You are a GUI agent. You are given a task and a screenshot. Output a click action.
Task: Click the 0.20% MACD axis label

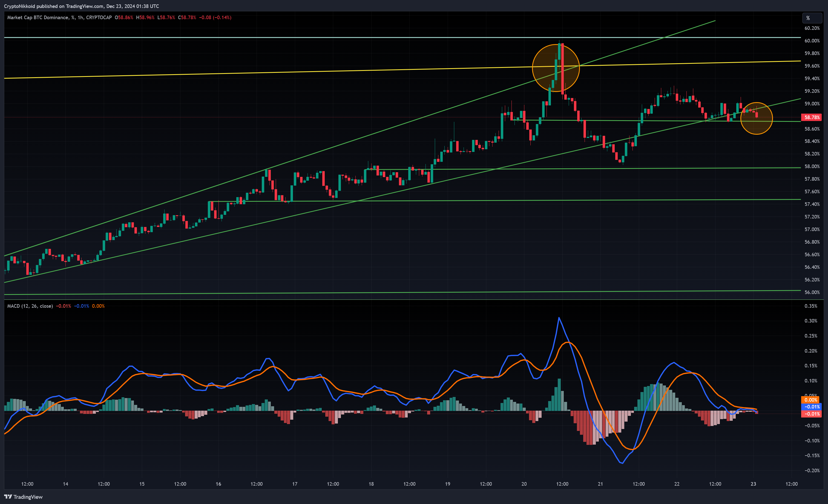pos(811,351)
